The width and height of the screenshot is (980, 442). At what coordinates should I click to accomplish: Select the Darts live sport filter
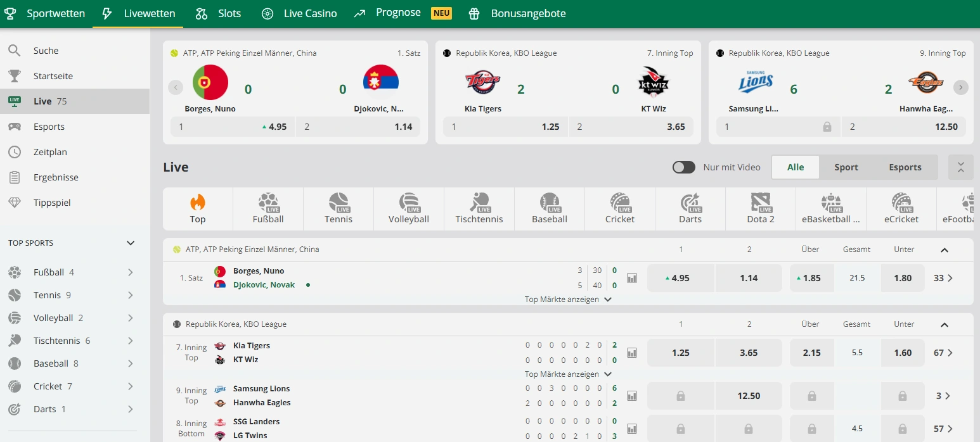[690, 209]
